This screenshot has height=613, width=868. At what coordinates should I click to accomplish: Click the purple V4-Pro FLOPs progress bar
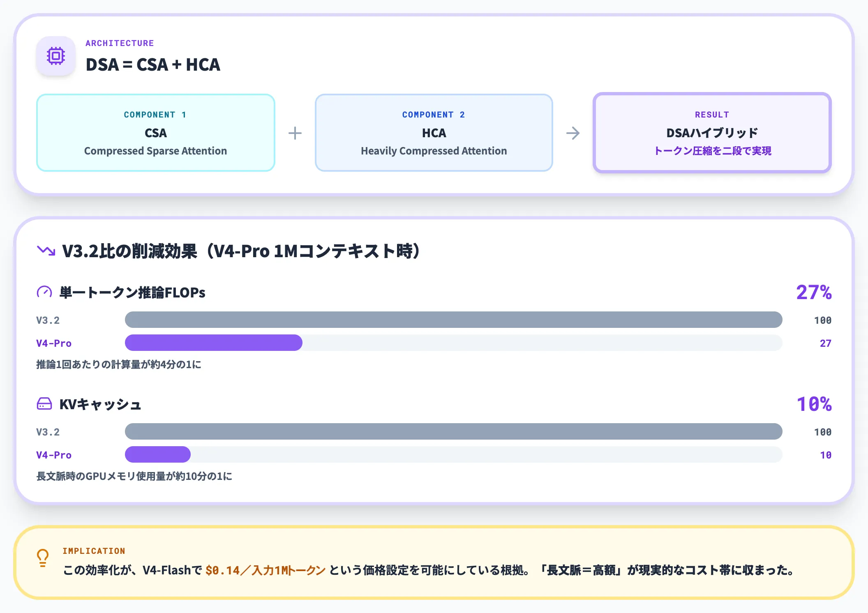point(213,343)
